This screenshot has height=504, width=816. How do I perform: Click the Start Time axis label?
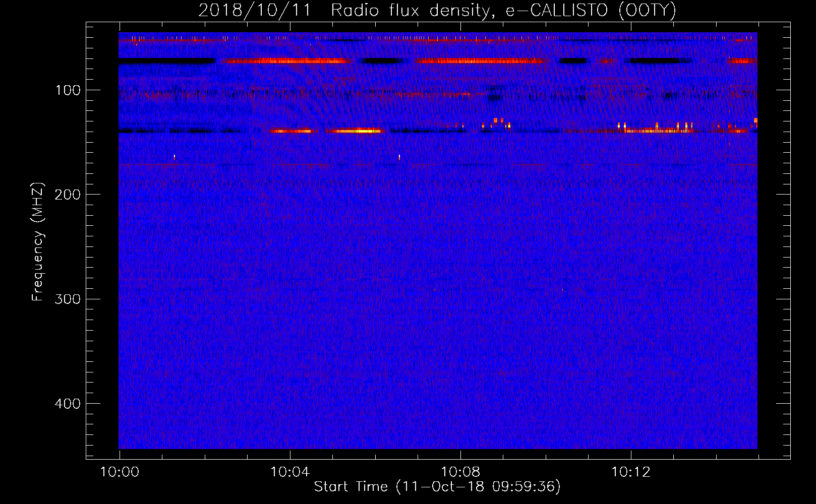coord(437,487)
